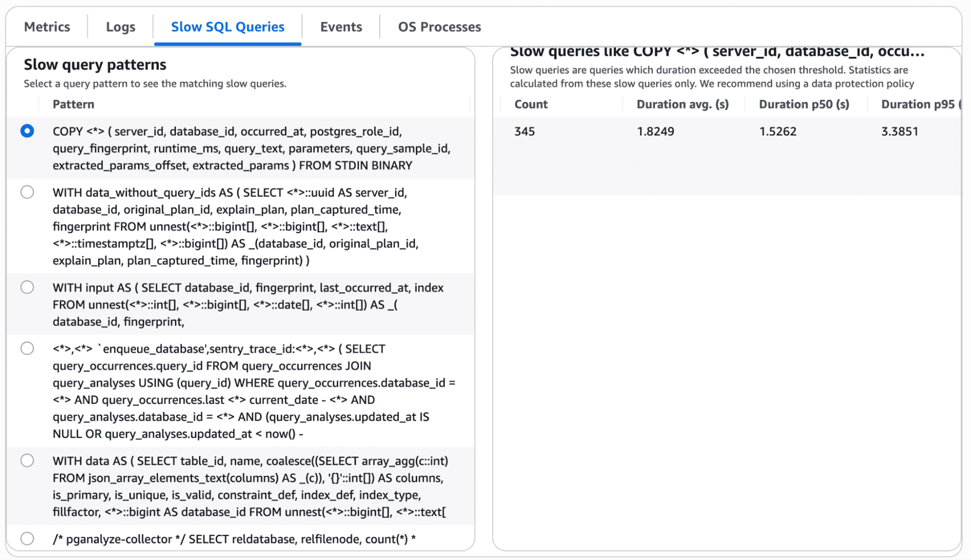971x560 pixels.
Task: Sort by Duration p50 (s) column
Action: coord(804,104)
